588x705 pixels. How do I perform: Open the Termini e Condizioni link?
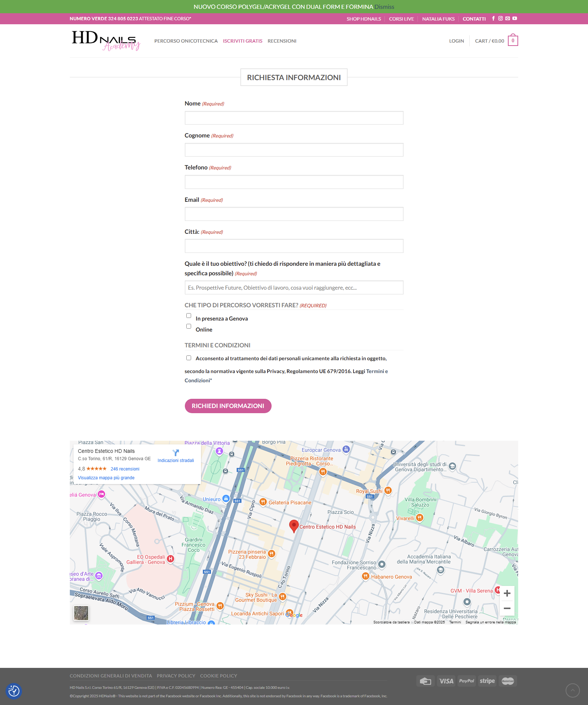(x=377, y=371)
